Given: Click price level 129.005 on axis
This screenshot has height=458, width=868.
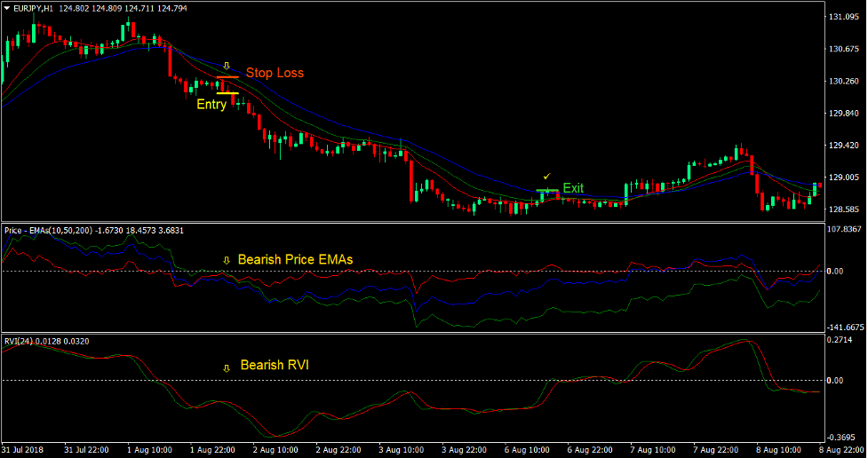Looking at the screenshot, I should (844, 178).
